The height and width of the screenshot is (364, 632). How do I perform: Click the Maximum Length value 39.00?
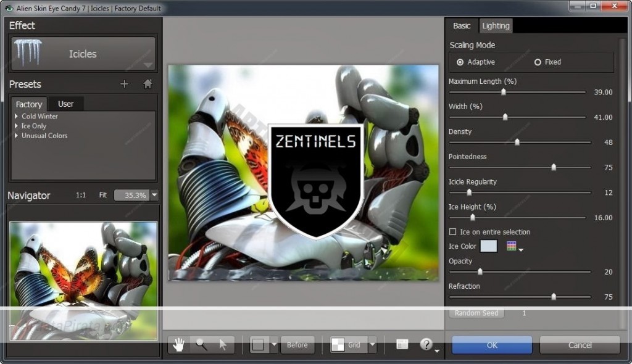[x=603, y=92]
